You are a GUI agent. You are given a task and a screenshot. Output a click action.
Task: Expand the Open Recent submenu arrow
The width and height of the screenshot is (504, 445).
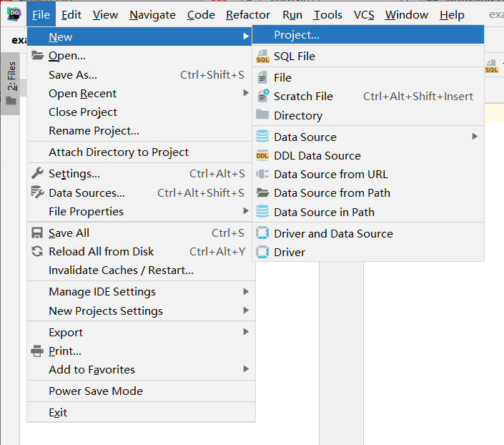[246, 93]
